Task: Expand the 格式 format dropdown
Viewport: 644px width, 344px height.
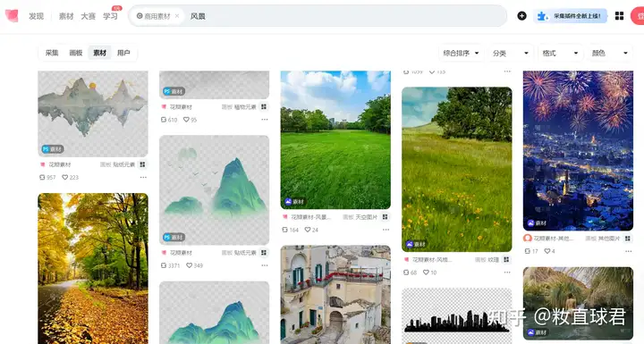Action: tap(561, 53)
